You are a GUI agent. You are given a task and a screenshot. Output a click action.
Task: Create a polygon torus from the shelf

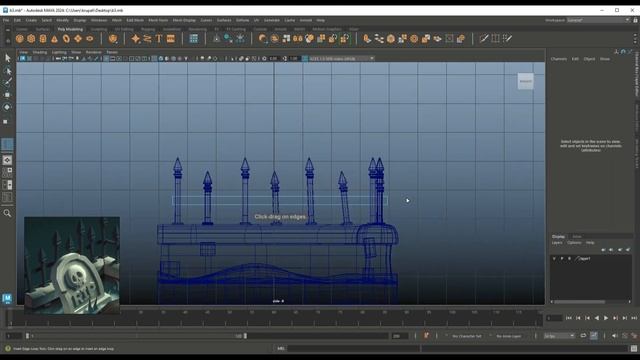point(66,39)
